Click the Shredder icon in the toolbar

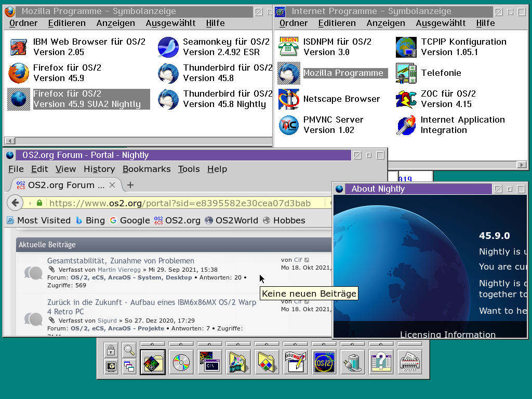click(409, 362)
